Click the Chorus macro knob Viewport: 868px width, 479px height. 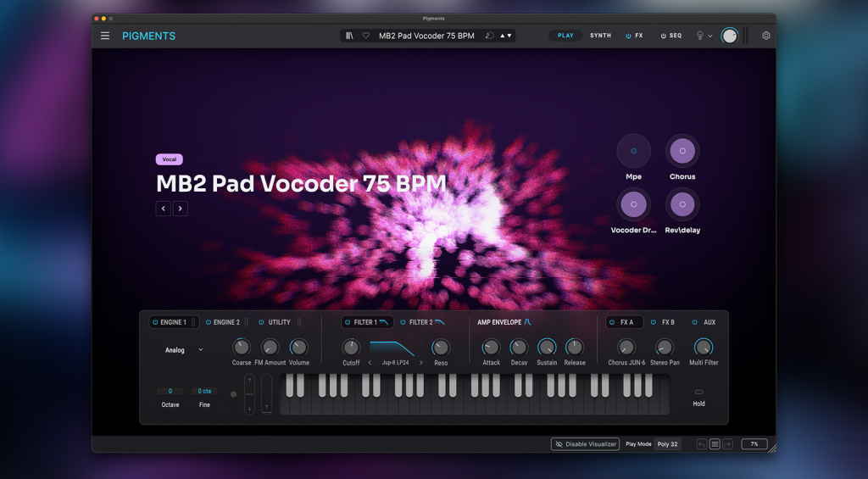(x=682, y=151)
